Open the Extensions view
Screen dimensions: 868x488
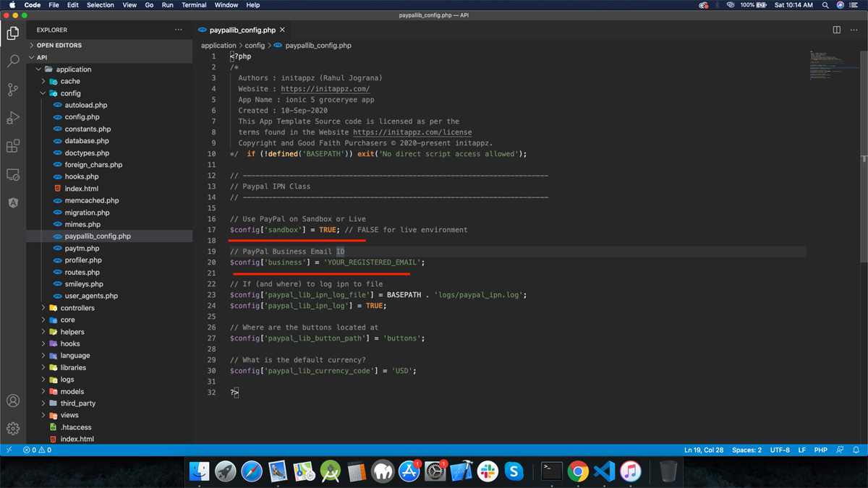point(13,146)
